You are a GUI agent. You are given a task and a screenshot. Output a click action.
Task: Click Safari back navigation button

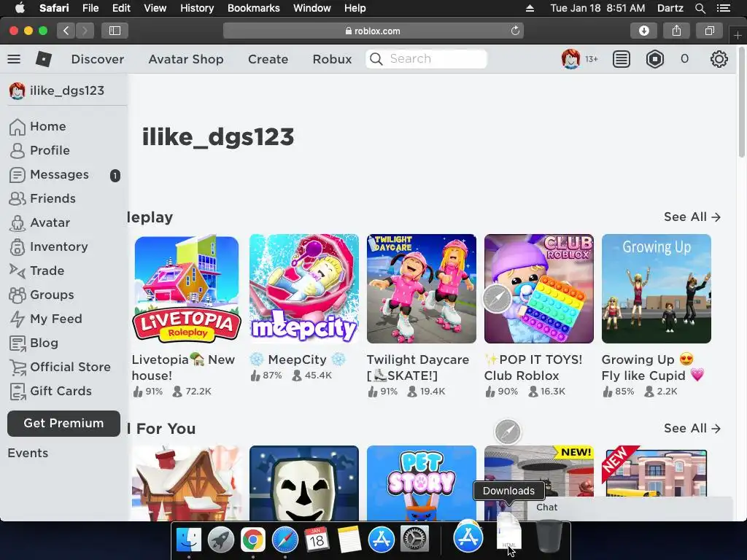pyautogui.click(x=66, y=31)
